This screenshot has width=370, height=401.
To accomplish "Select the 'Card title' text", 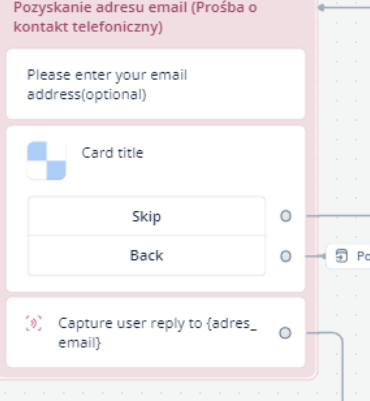I will 112,153.
